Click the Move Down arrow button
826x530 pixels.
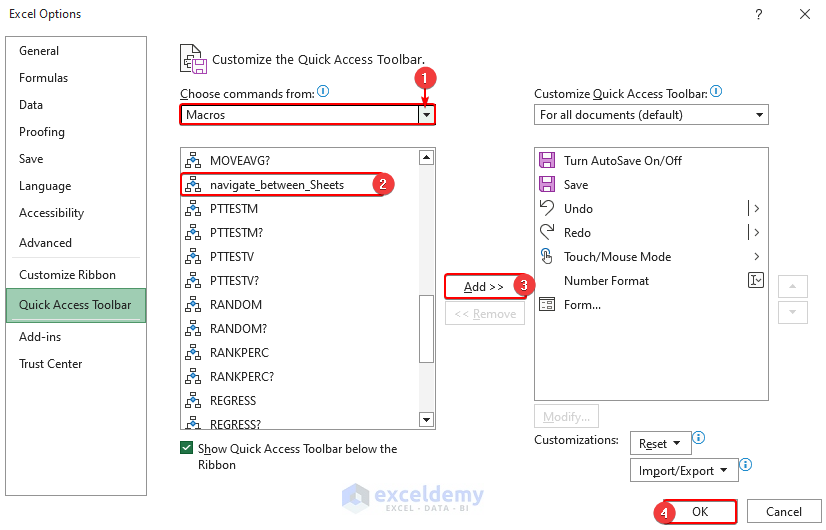pyautogui.click(x=792, y=312)
